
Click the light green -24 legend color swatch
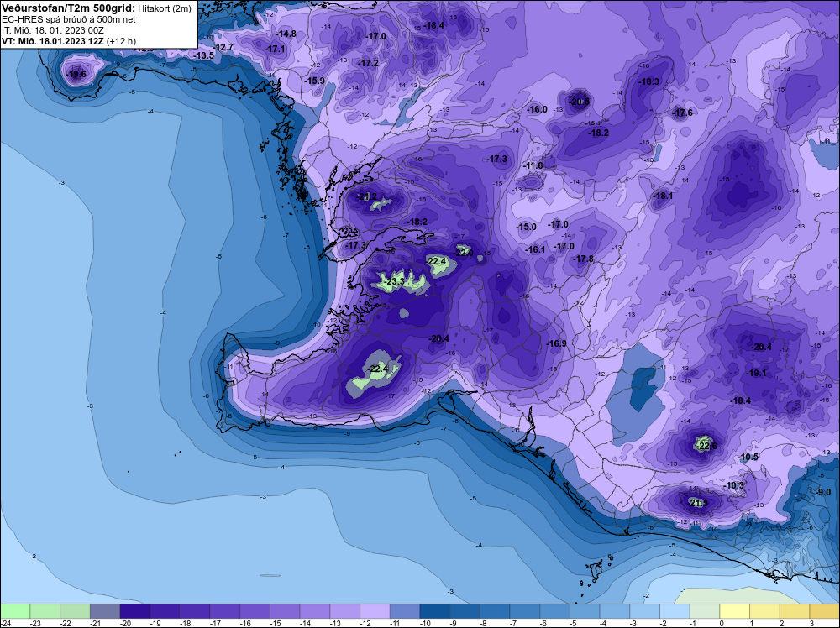tap(15, 611)
